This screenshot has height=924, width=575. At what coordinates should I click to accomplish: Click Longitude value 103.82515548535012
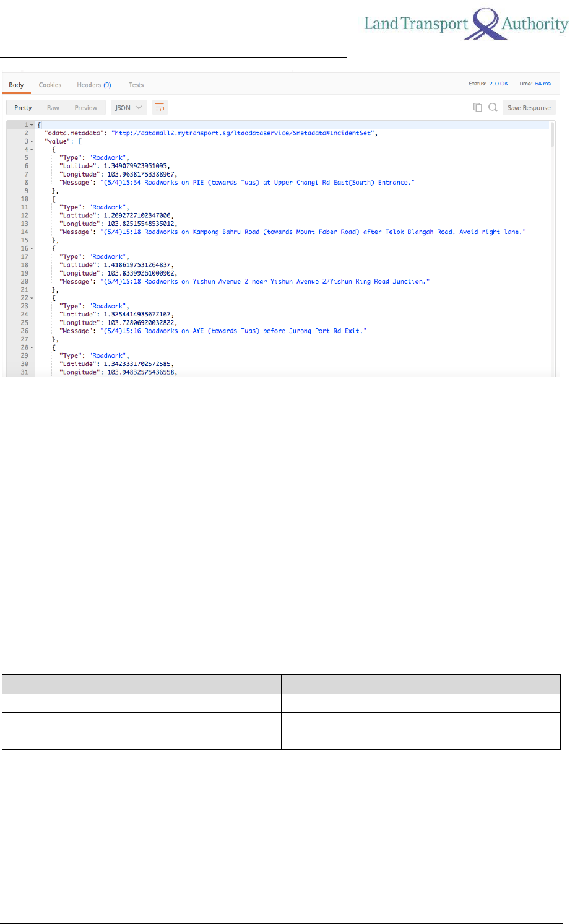coord(141,224)
